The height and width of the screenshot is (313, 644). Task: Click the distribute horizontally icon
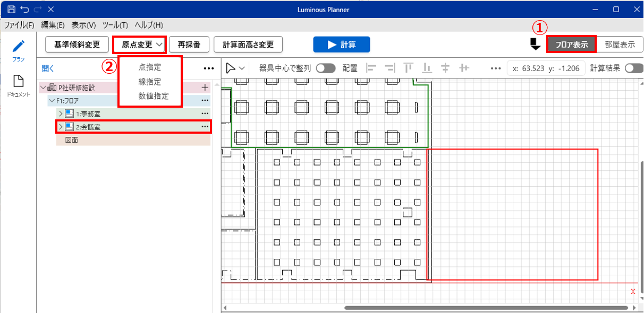coord(464,68)
